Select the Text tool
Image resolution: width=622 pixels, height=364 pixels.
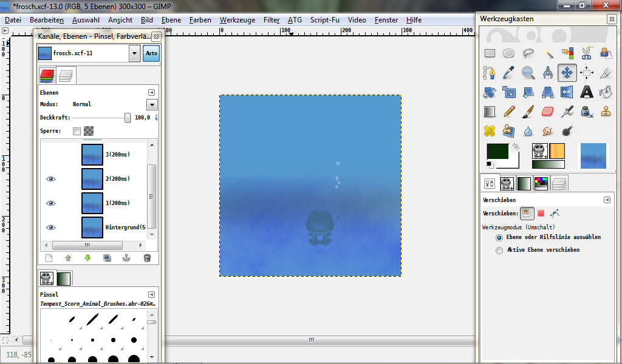pyautogui.click(x=587, y=92)
